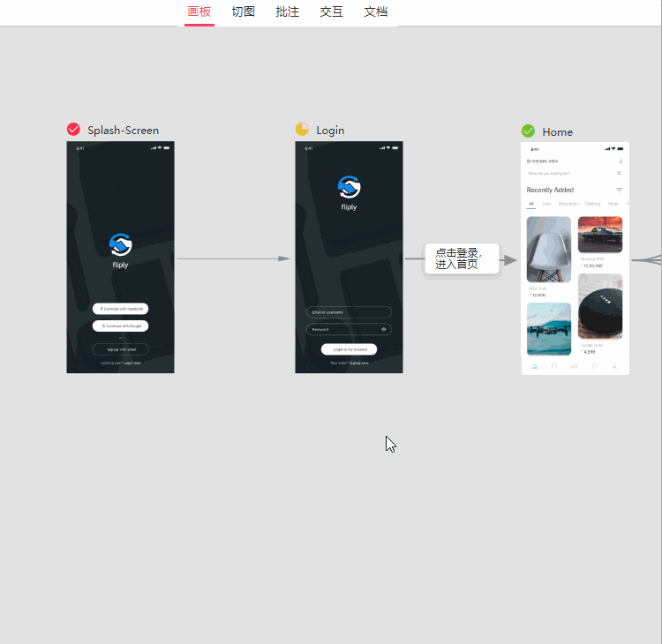This screenshot has height=644, width=662.
Task: Click green check status icon beside Home
Action: 528,131
